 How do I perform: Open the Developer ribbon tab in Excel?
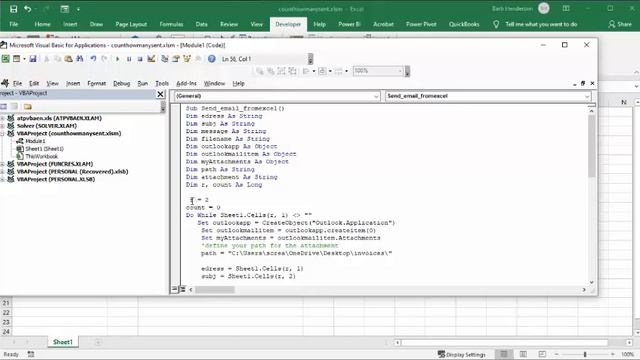[288, 24]
